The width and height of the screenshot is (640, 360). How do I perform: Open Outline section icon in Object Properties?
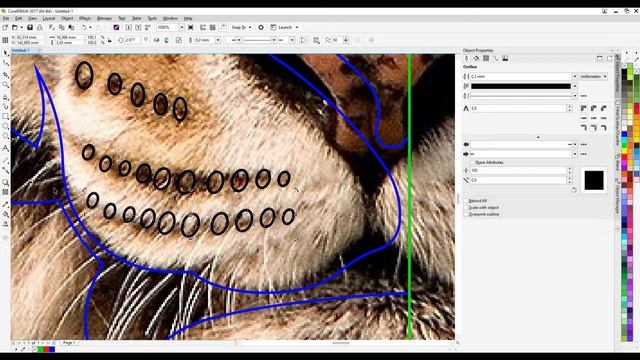(x=467, y=58)
